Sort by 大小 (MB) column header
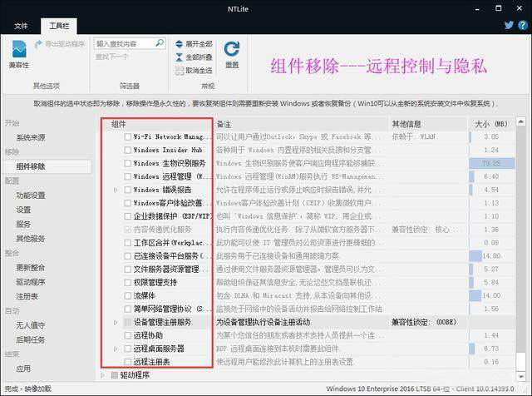The height and width of the screenshot is (396, 532). pos(491,124)
